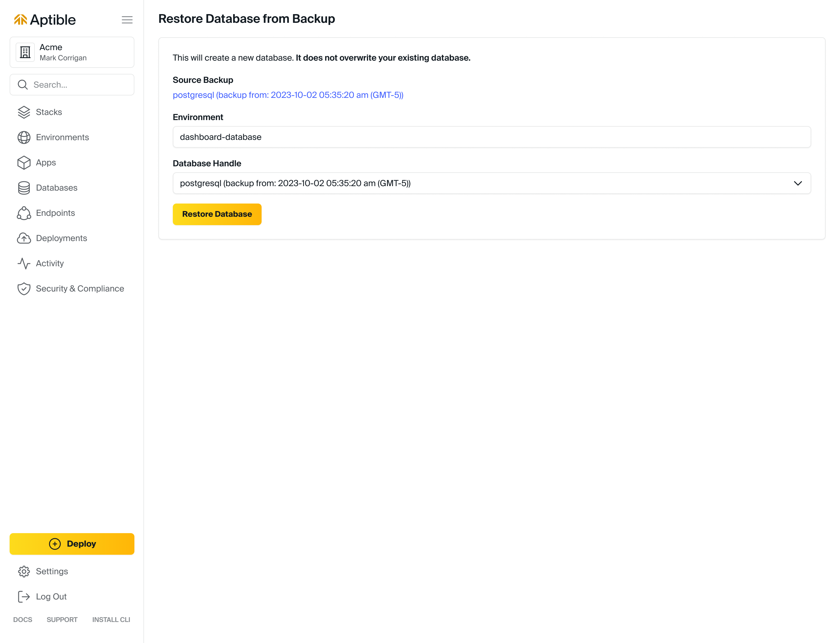This screenshot has width=840, height=643.
Task: Click the Endpoints icon in sidebar
Action: (24, 213)
